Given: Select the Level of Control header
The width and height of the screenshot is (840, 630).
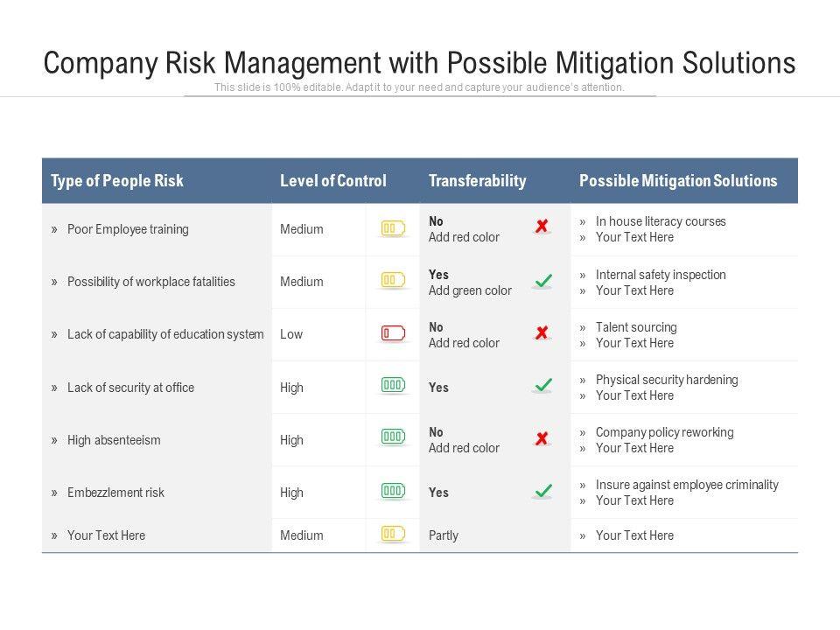Looking at the screenshot, I should point(332,181).
